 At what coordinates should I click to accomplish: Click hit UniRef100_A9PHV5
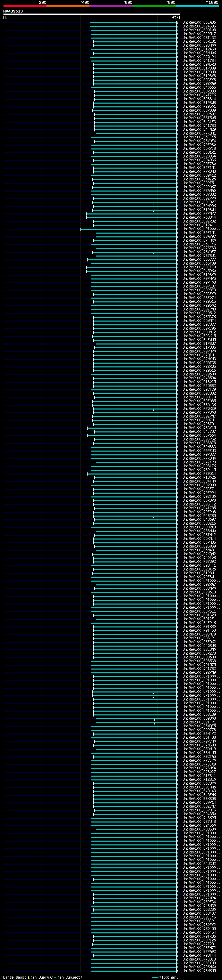[199, 278]
